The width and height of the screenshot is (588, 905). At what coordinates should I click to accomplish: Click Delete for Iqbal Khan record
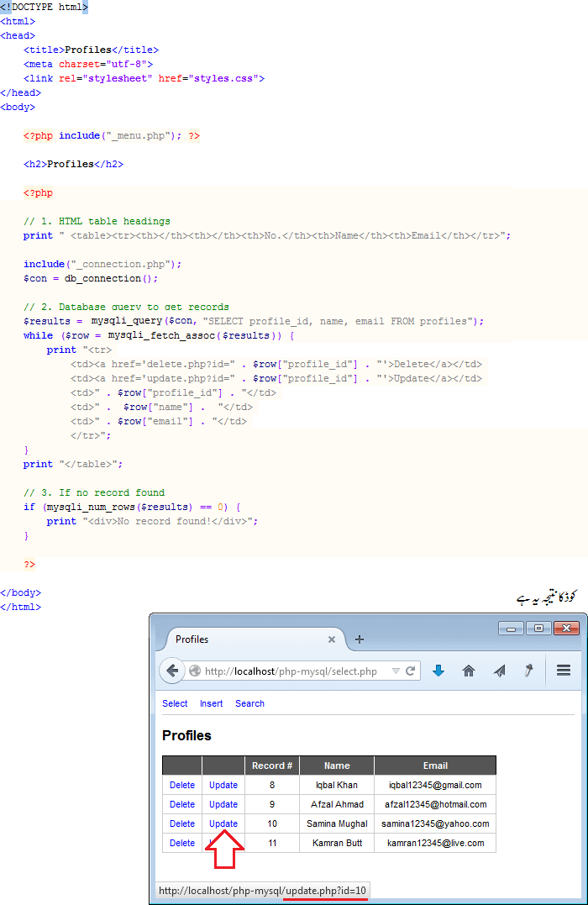[x=182, y=785]
